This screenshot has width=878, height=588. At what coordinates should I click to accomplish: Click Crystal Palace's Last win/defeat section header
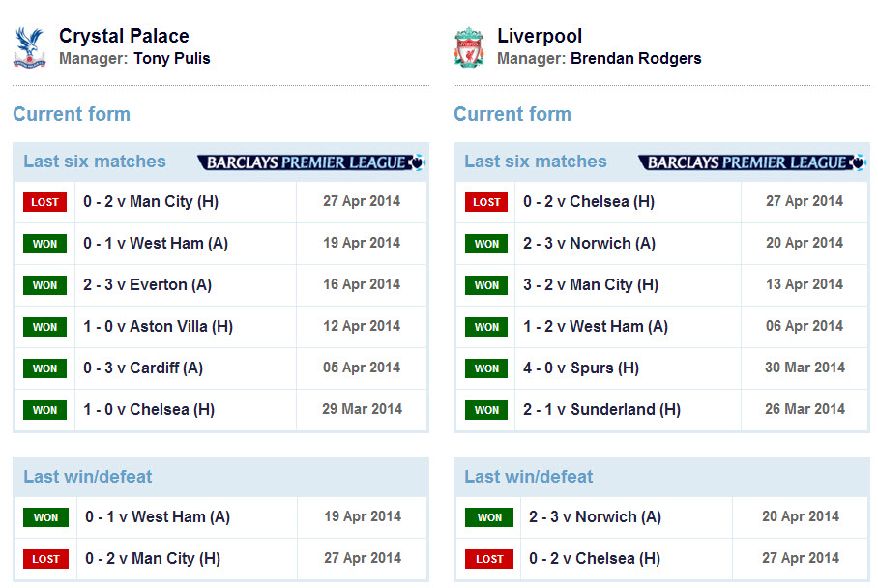coord(88,477)
